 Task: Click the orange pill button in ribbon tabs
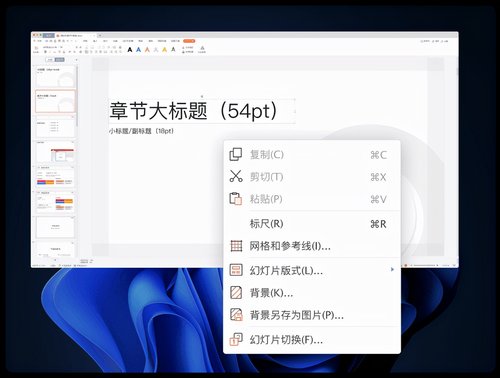189,41
